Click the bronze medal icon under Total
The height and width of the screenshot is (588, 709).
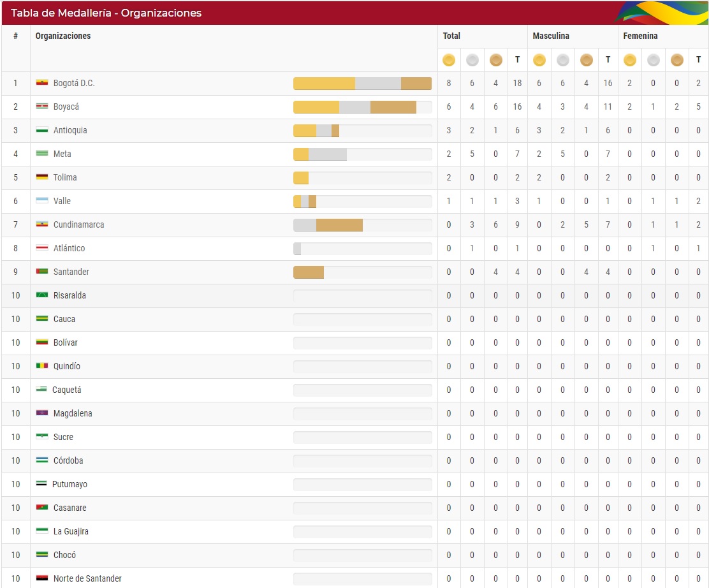pos(495,60)
